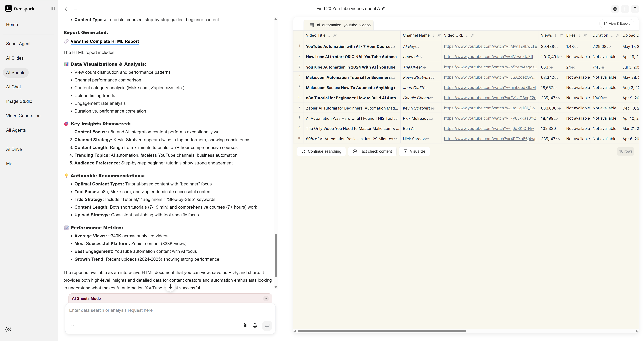Pin the Views column
Screen dimensions: 644x341
[x=561, y=35]
